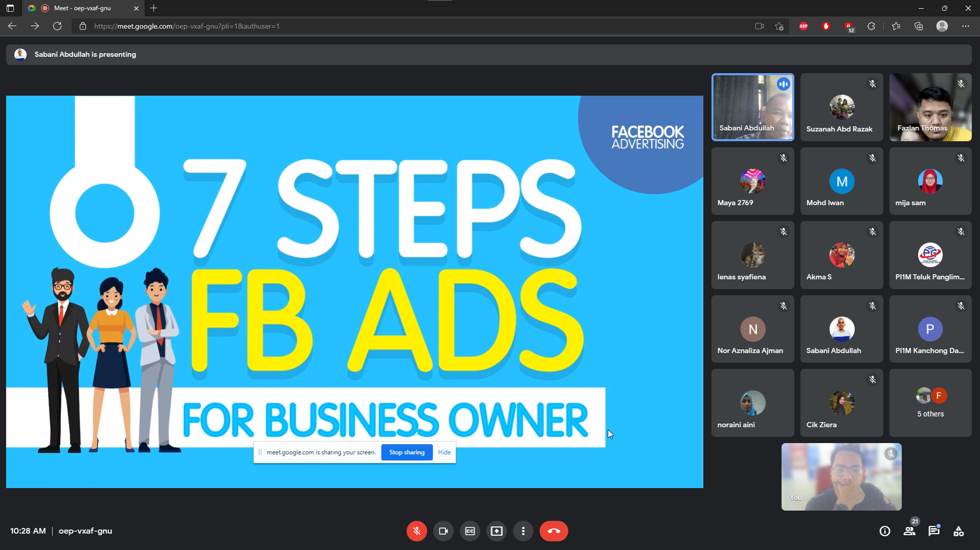Select lenas syafiena participant tile
Image resolution: width=980 pixels, height=550 pixels.
(x=752, y=255)
